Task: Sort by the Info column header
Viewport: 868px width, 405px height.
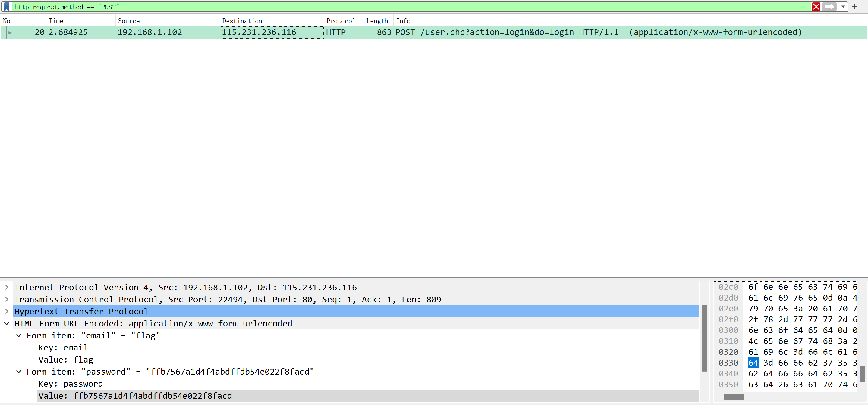Action: point(630,21)
